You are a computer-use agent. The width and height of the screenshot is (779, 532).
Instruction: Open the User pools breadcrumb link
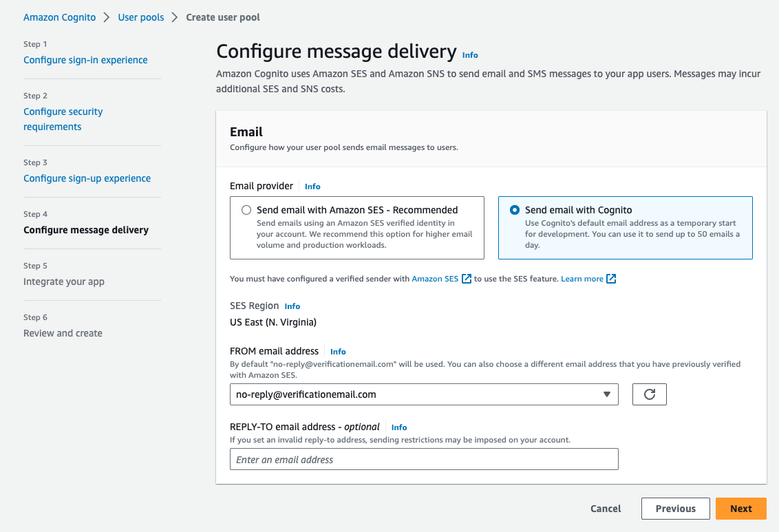pos(141,17)
